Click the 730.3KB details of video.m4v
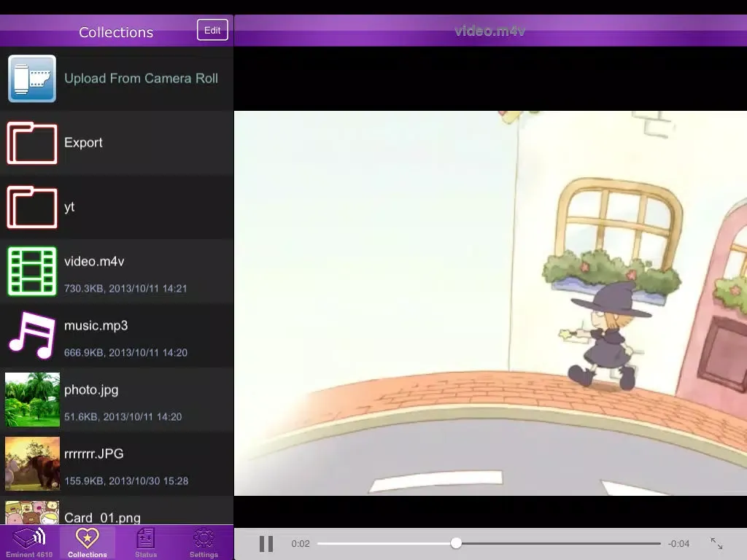The image size is (747, 560). [125, 289]
